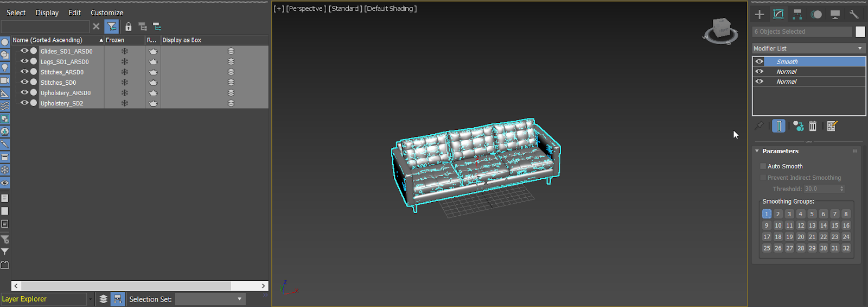Click the ViewCube in the viewport
This screenshot has height=307, width=868.
(721, 30)
